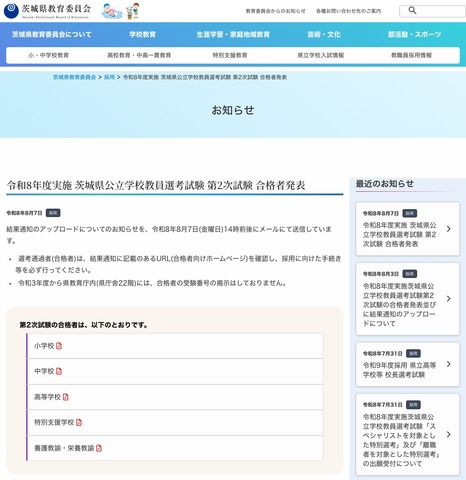The height and width of the screenshot is (480, 466).
Task: Click 最近のお知らせ sidebar heading
Action: tap(385, 184)
